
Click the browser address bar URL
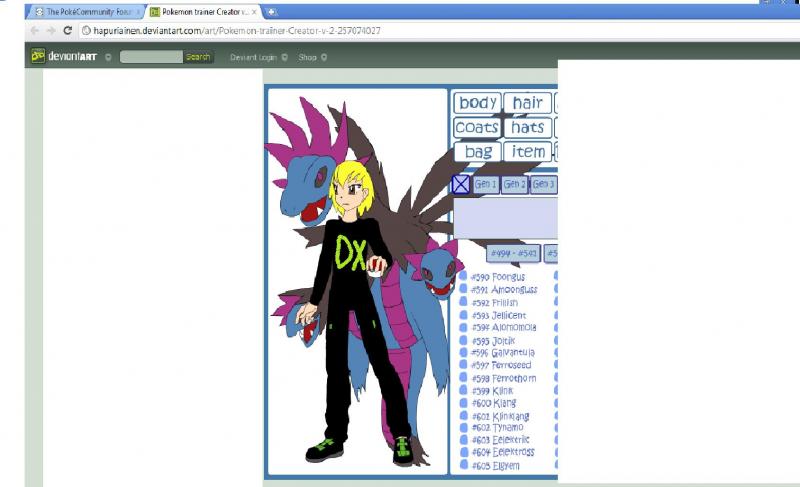coord(237,31)
